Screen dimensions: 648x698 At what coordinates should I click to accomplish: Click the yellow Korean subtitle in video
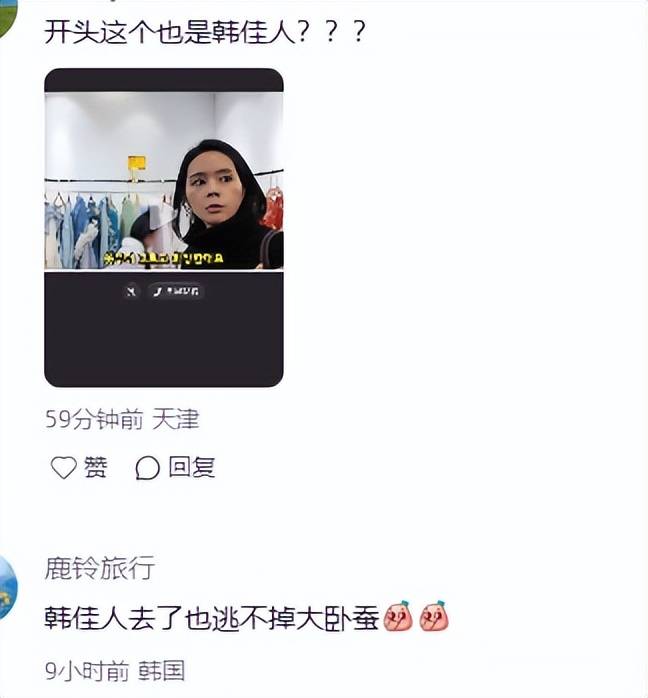(163, 258)
